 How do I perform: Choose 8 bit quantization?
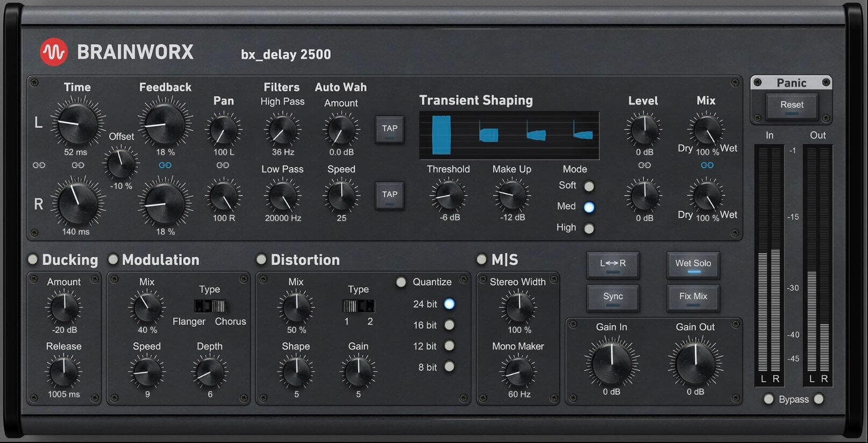[450, 367]
